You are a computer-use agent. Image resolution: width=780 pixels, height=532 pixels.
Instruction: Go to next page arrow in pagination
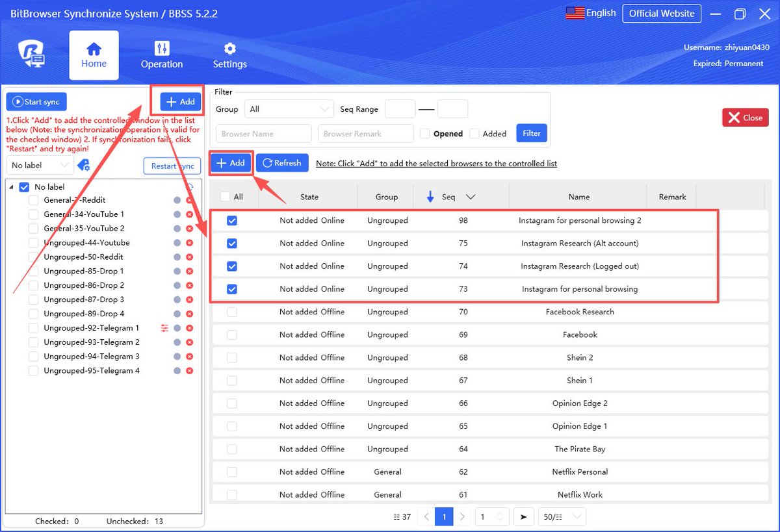[462, 517]
